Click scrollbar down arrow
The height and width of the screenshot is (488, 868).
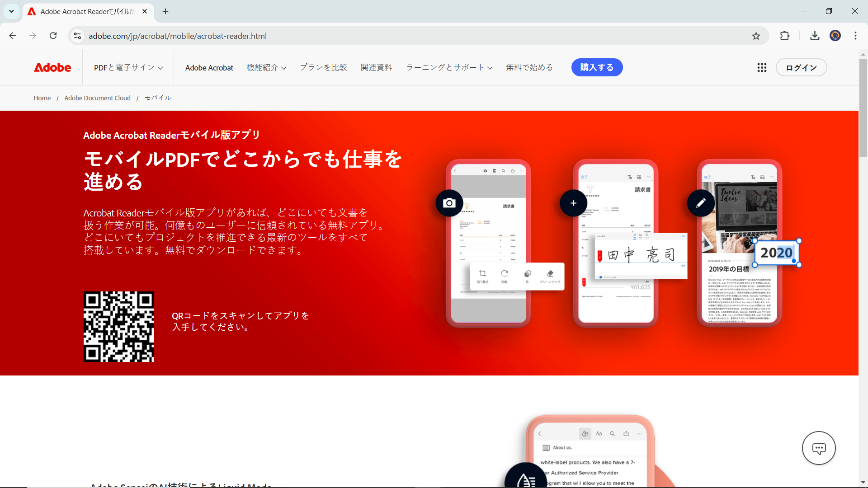click(x=863, y=483)
